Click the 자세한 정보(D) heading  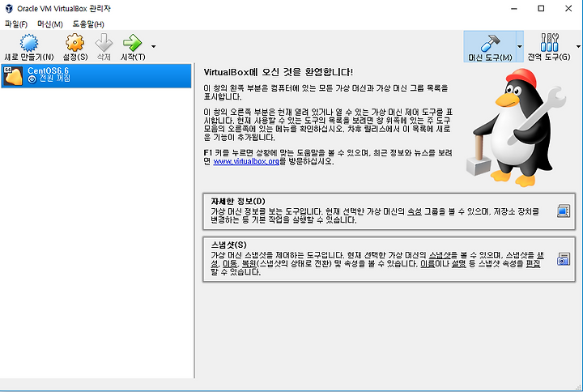coord(238,202)
